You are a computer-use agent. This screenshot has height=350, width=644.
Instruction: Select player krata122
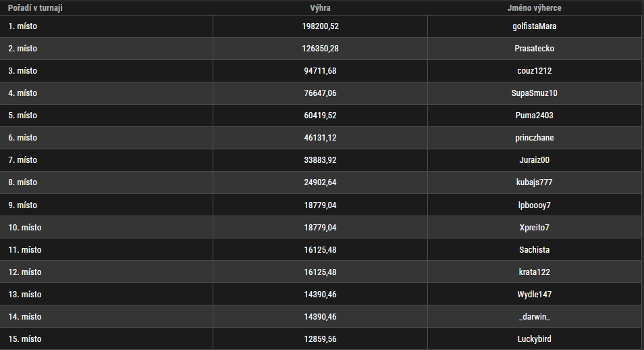click(535, 272)
